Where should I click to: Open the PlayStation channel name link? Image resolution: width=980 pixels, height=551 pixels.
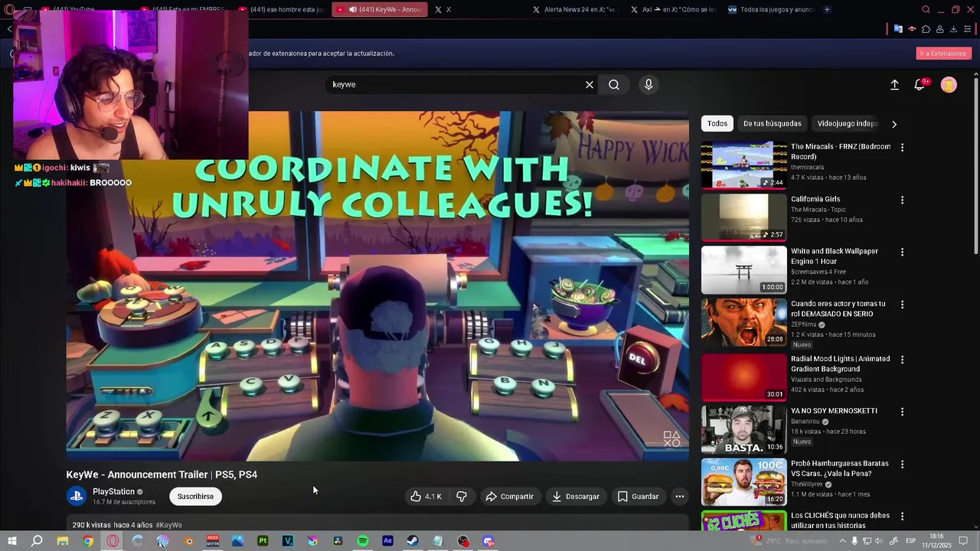(113, 492)
